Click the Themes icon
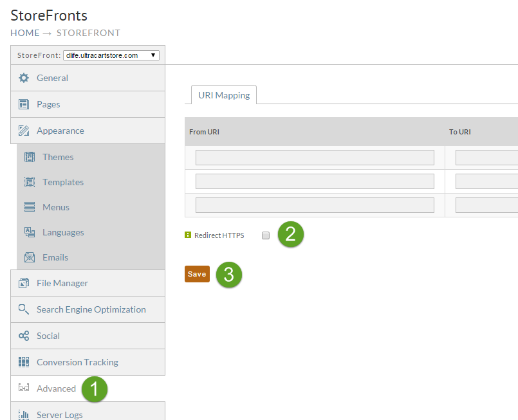The image size is (518, 420). click(x=30, y=157)
